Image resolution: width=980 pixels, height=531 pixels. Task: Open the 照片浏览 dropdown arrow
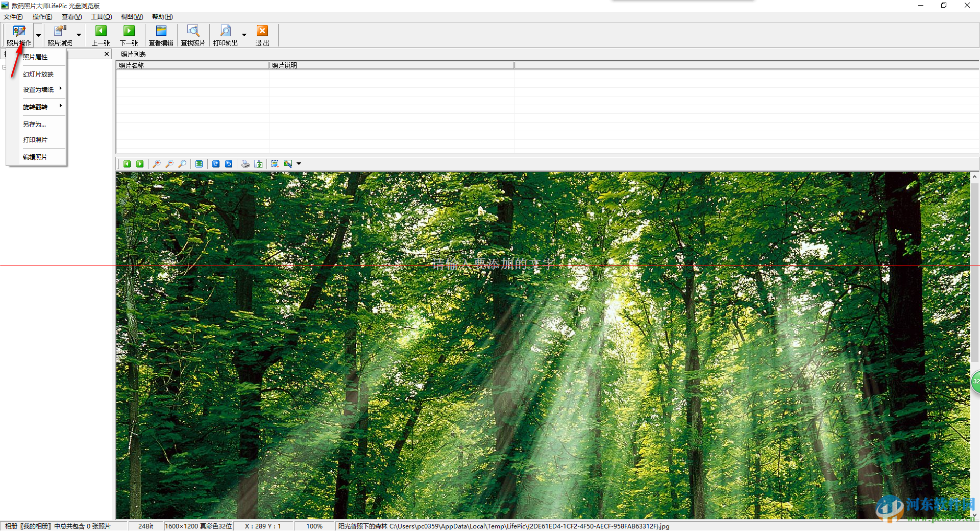pyautogui.click(x=78, y=34)
